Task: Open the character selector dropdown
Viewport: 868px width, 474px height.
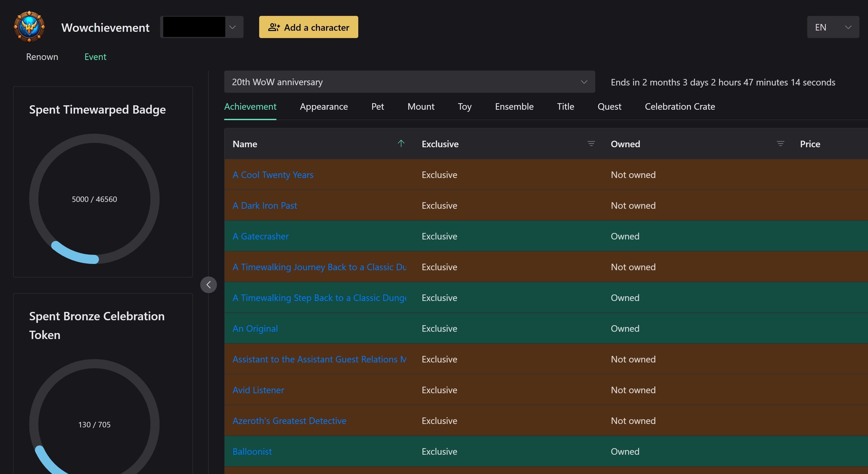Action: [202, 27]
